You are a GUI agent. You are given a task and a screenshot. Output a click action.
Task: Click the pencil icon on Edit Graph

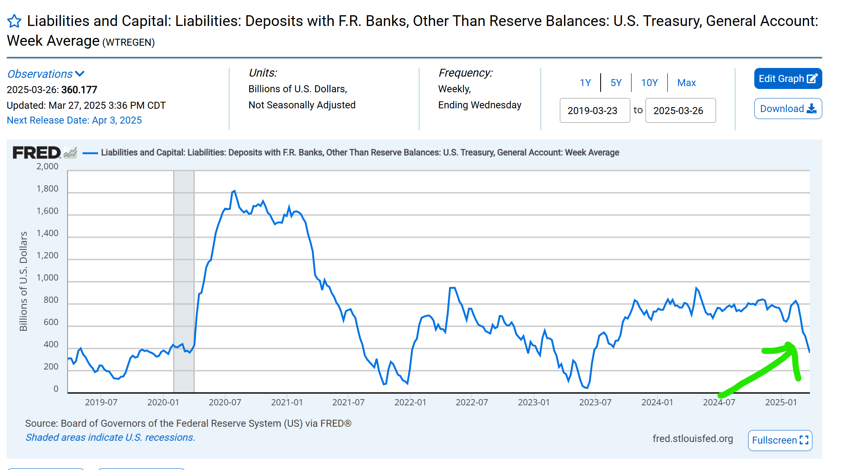click(x=812, y=79)
